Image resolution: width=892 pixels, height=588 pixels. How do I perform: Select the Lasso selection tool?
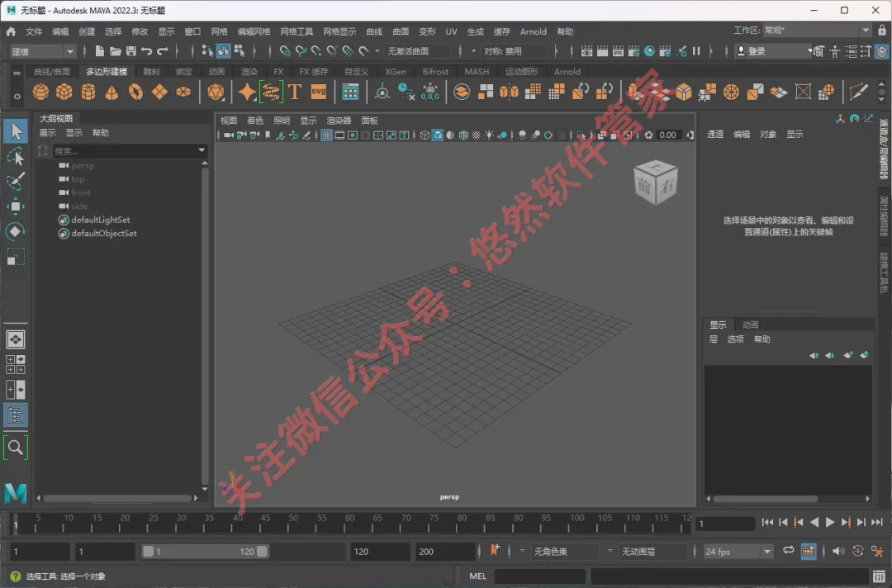[x=16, y=156]
